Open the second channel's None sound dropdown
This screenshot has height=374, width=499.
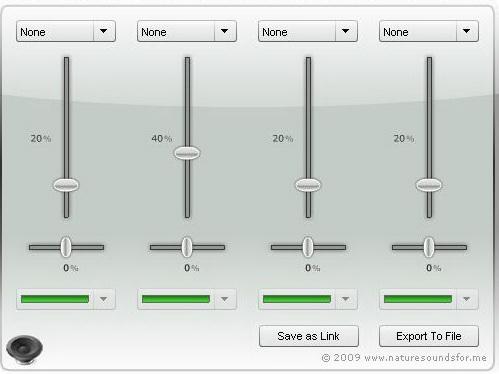click(x=187, y=31)
